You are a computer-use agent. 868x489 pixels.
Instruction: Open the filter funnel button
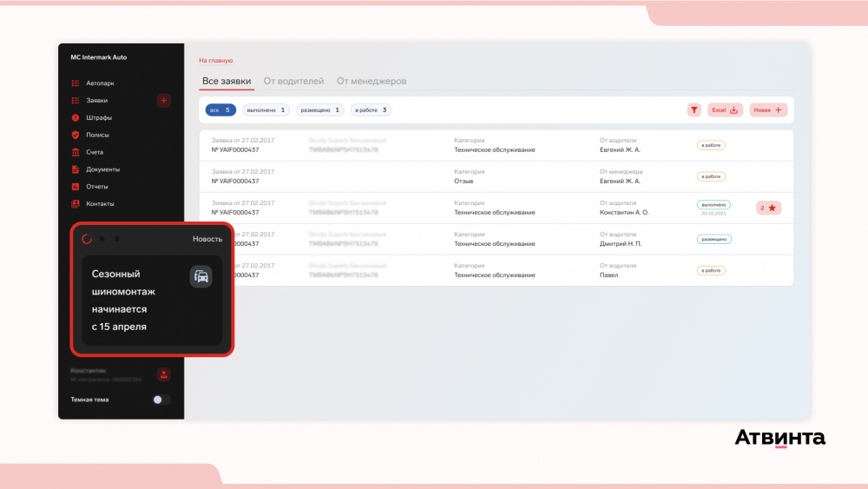[694, 109]
